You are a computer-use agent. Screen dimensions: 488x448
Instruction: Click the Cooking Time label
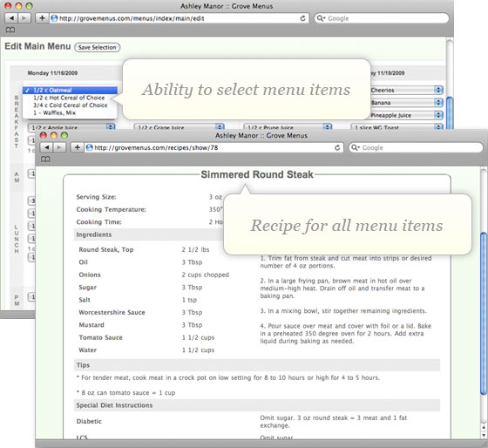(x=99, y=222)
